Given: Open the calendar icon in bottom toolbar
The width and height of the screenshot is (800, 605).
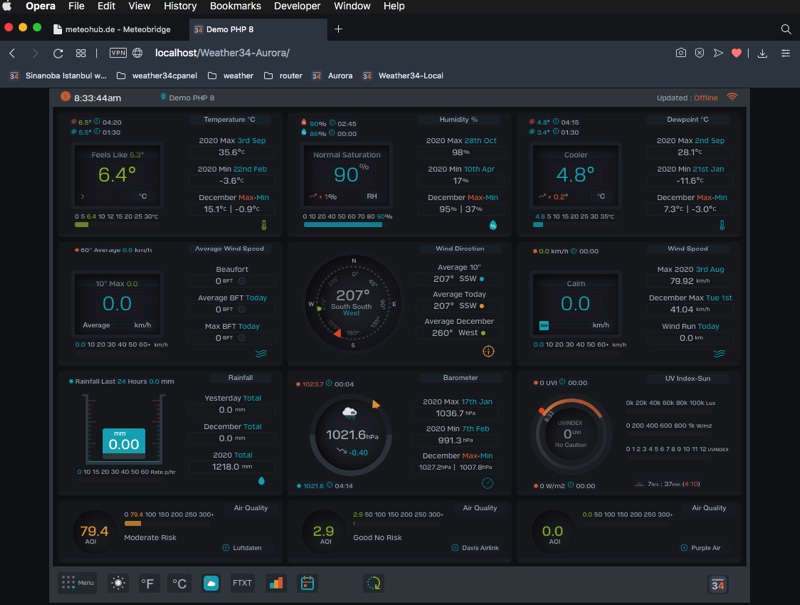Looking at the screenshot, I should tap(307, 583).
